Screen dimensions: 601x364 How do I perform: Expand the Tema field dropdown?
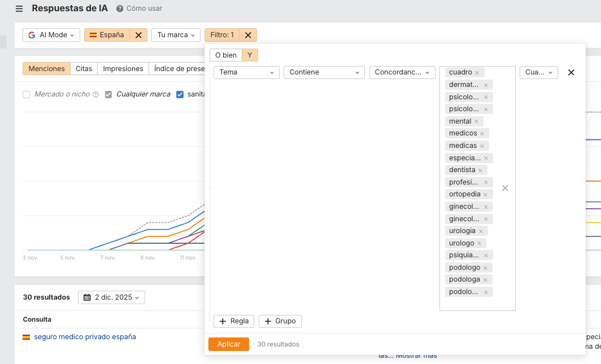[x=246, y=72]
